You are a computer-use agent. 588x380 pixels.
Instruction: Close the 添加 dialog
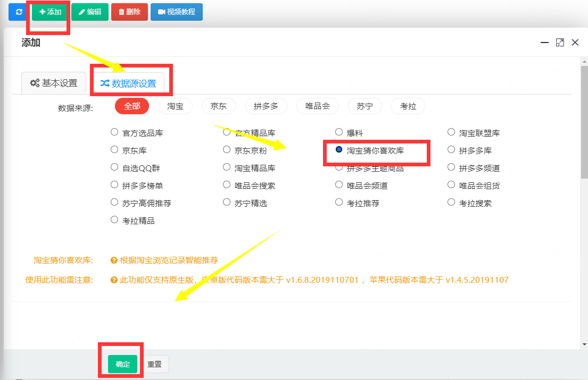click(575, 43)
